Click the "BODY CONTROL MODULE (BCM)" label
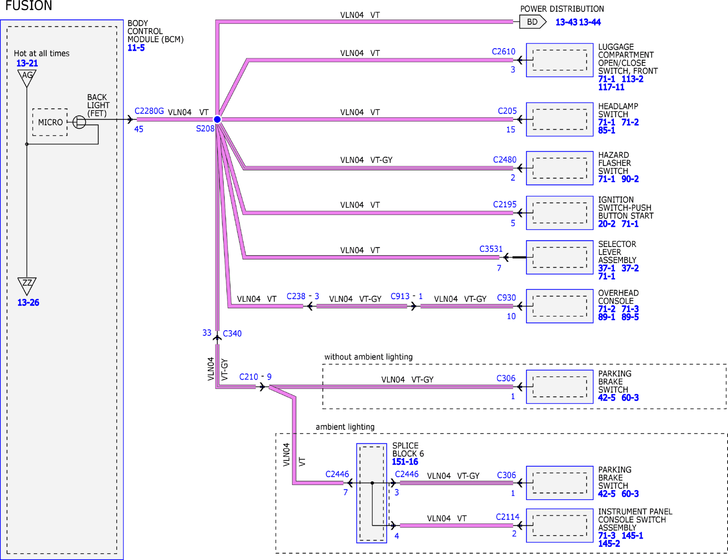728x560 pixels. click(156, 31)
